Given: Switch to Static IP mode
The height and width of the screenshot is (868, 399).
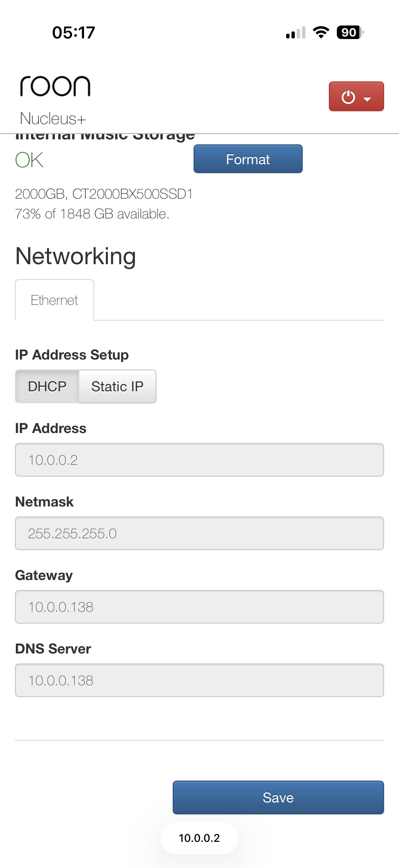Looking at the screenshot, I should coord(117,386).
